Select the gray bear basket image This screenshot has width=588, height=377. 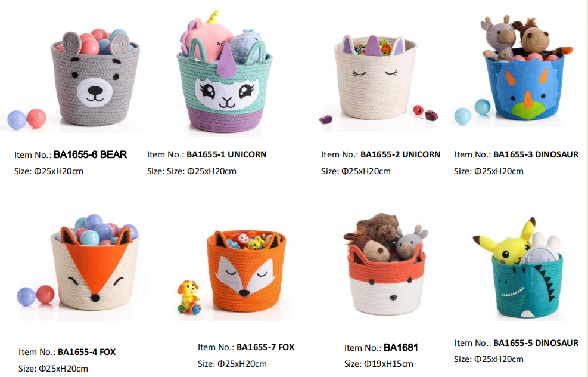(95, 79)
